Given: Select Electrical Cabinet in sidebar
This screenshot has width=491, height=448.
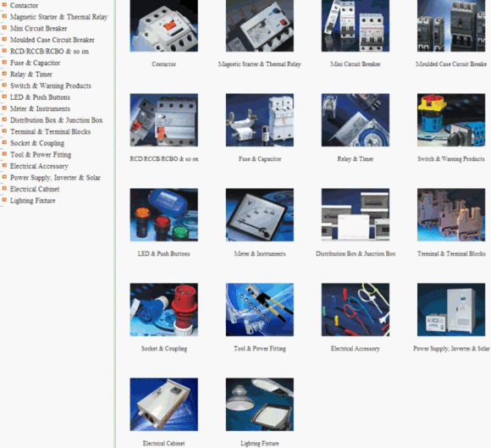Looking at the screenshot, I should click(35, 189).
